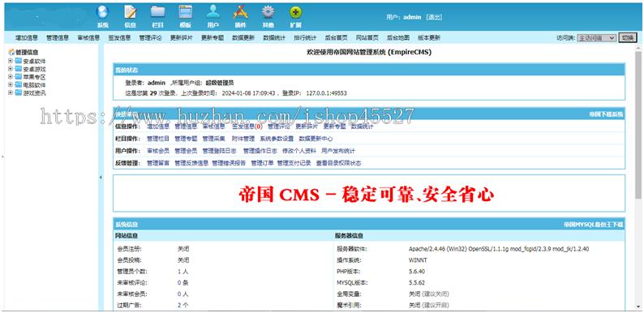
Task: Select 签发信息 in the top menu bar
Action: tap(119, 38)
